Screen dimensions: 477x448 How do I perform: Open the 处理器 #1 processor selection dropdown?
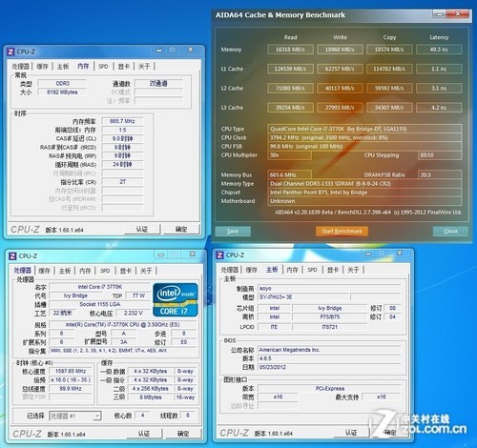click(x=97, y=416)
